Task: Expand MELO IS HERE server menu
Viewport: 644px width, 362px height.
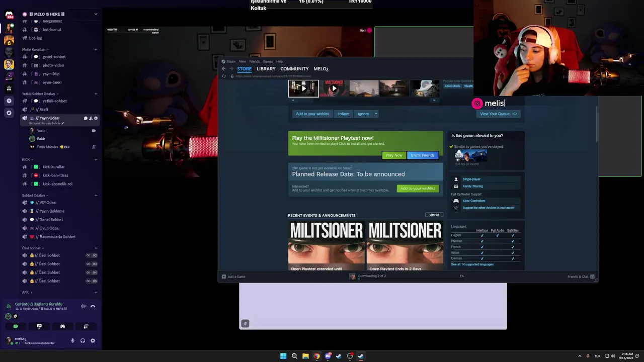Action: point(96,14)
